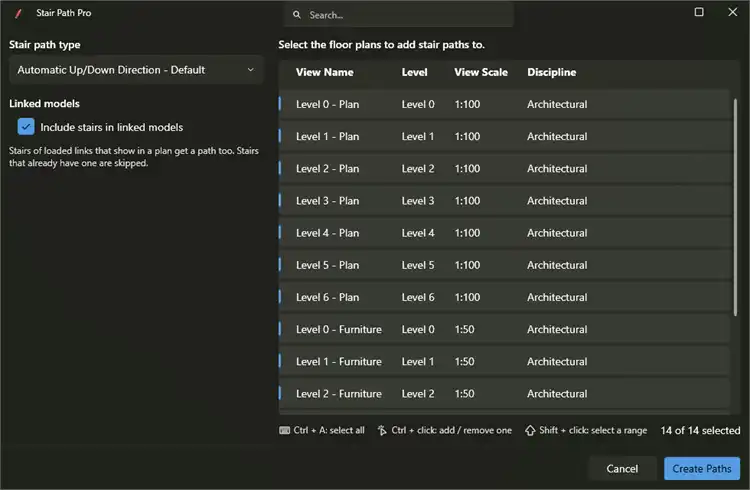Click the floor plan list scrollbar
The height and width of the screenshot is (490, 750).
pyautogui.click(x=736, y=207)
